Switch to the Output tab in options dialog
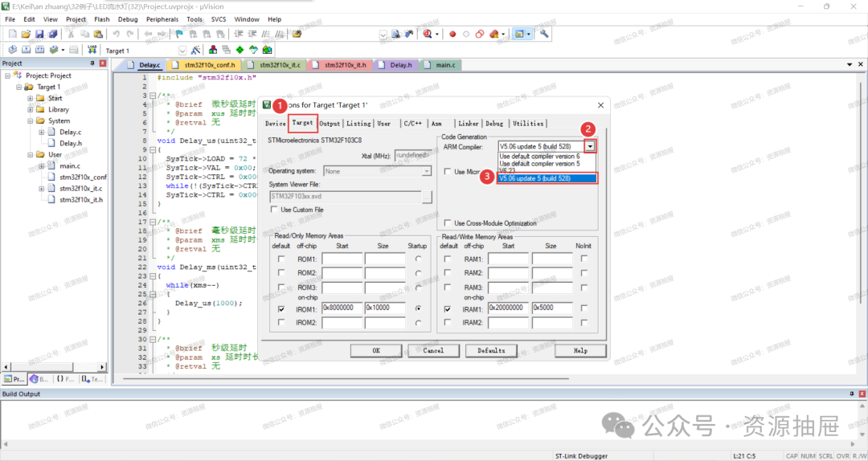The width and height of the screenshot is (868, 461). tap(330, 124)
